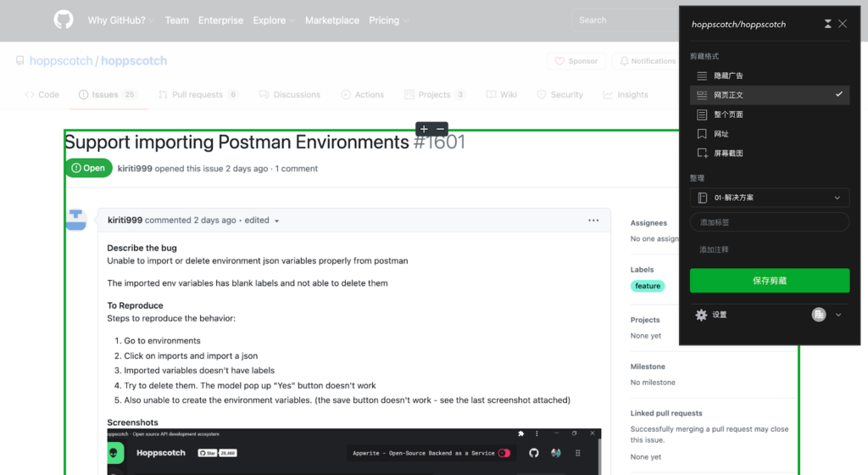Shrink selection with the minus button
Screen dimensions: 868x475
441,129
